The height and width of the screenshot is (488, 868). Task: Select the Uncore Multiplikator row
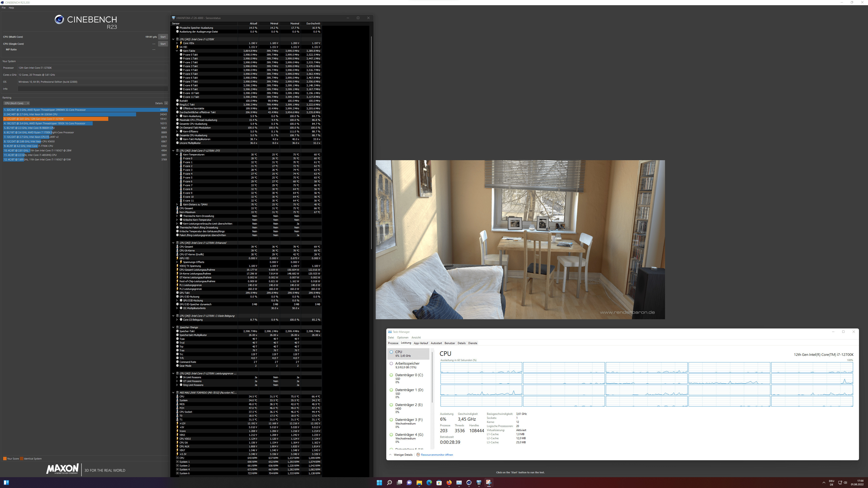[x=246, y=143]
